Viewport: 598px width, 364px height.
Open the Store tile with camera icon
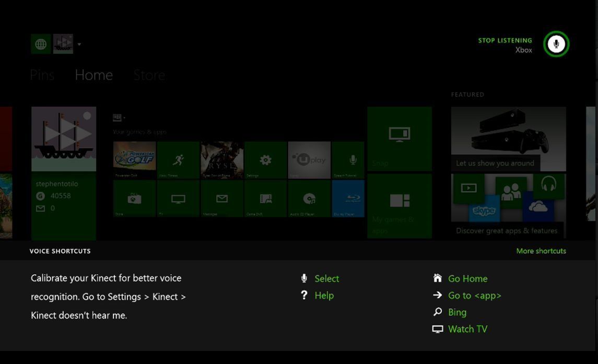(134, 198)
